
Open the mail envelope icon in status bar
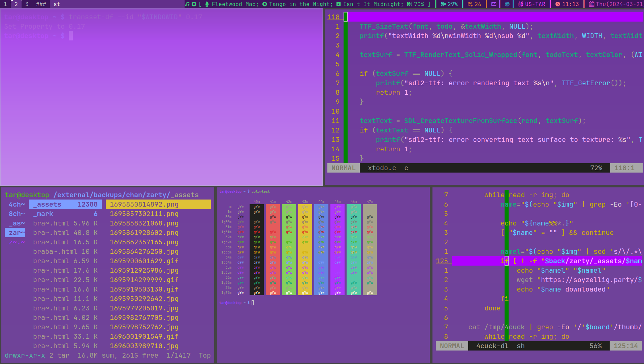(x=494, y=4)
